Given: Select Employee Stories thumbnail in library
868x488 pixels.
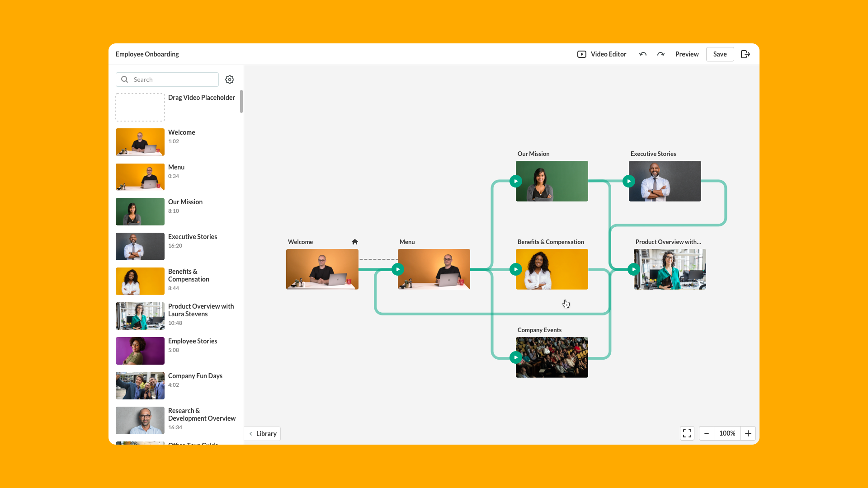Looking at the screenshot, I should tap(140, 351).
